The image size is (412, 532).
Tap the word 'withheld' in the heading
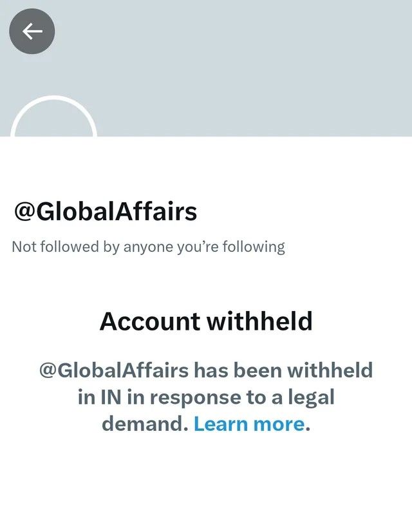point(259,321)
